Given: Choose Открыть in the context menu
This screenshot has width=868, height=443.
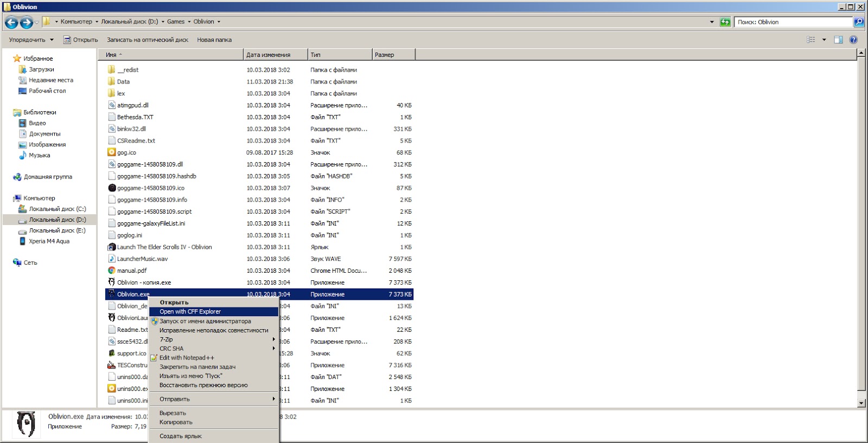Looking at the screenshot, I should (213, 303).
